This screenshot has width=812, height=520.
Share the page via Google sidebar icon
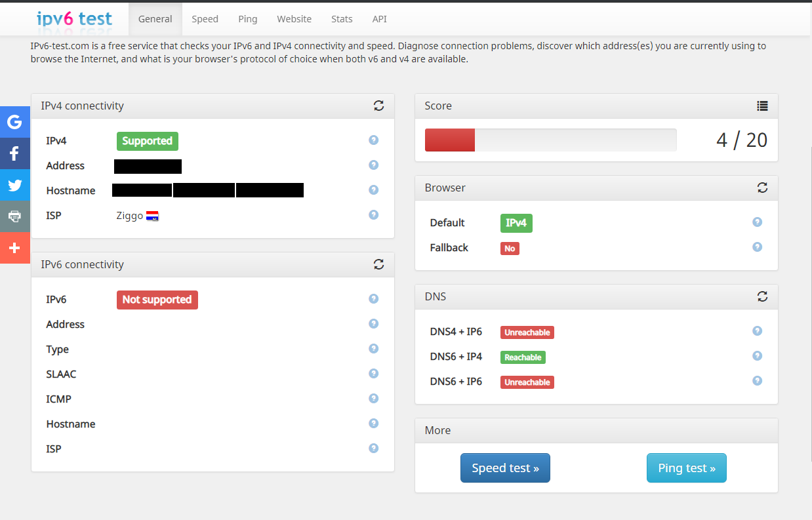pos(14,121)
